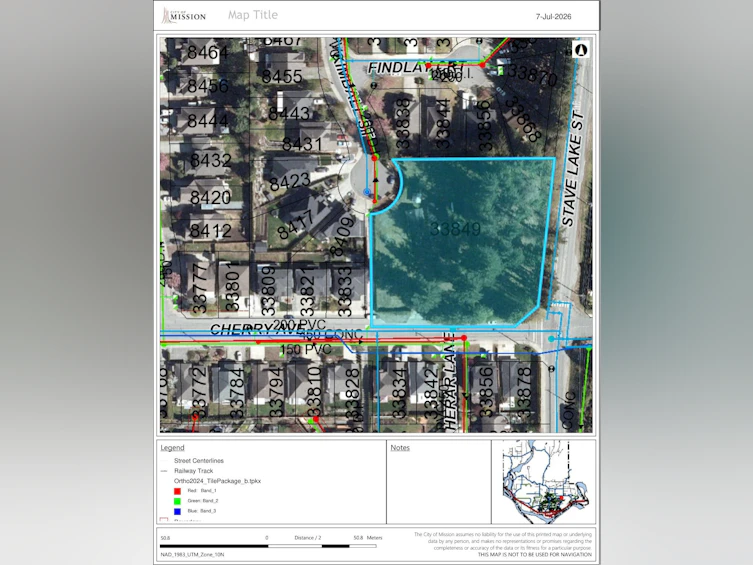Viewport: 753px width, 565px height.
Task: Click the 7-Jul-2026 date label
Action: click(x=553, y=16)
